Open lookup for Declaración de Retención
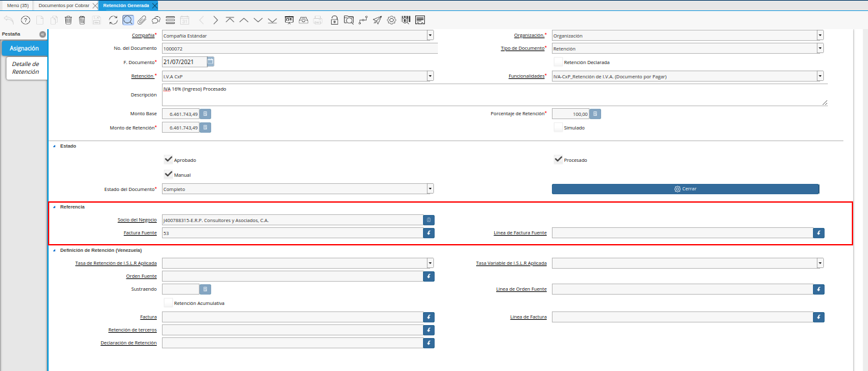The image size is (868, 371). point(429,343)
